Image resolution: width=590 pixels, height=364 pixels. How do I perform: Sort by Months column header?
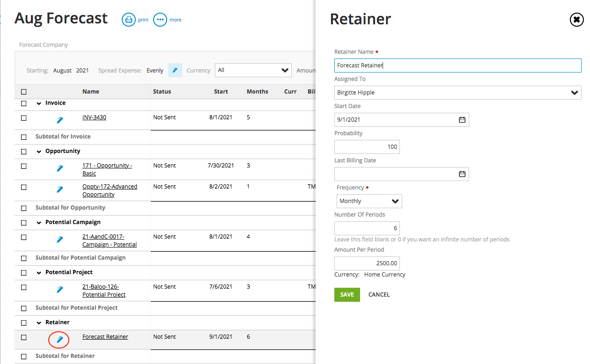point(258,92)
